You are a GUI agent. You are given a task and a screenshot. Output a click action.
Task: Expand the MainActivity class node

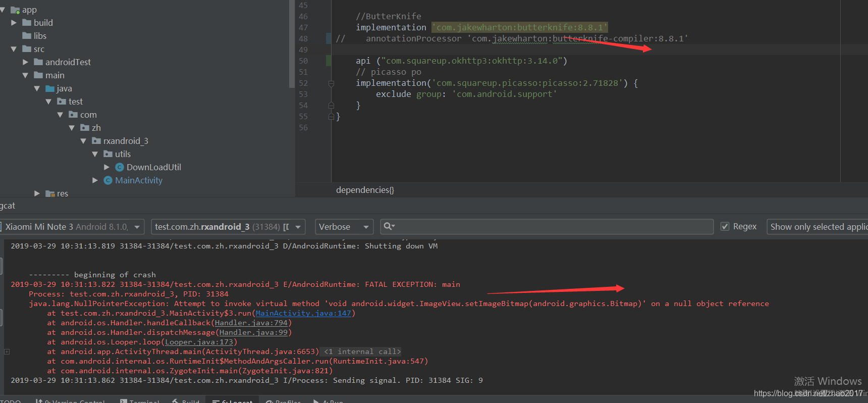pyautogui.click(x=95, y=180)
